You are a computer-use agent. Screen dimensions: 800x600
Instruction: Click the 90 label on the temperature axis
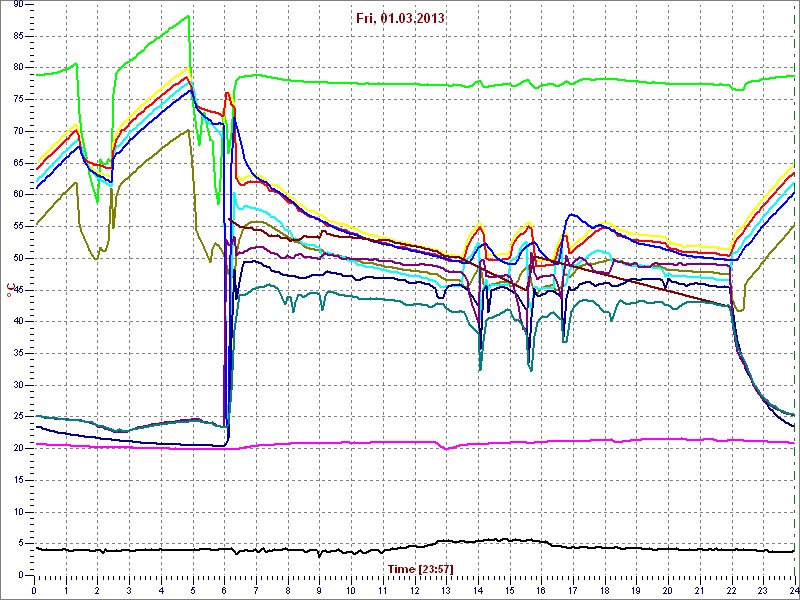tap(19, 4)
